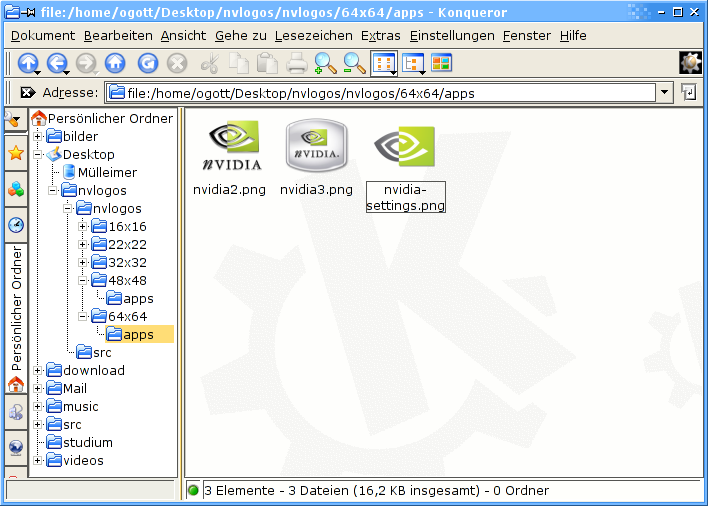Reload the current folder view

click(148, 63)
